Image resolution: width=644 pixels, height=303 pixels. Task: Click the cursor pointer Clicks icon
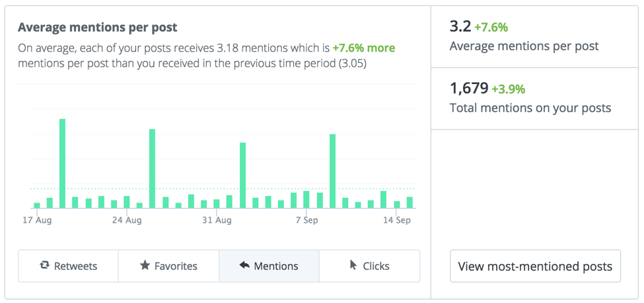(x=353, y=265)
